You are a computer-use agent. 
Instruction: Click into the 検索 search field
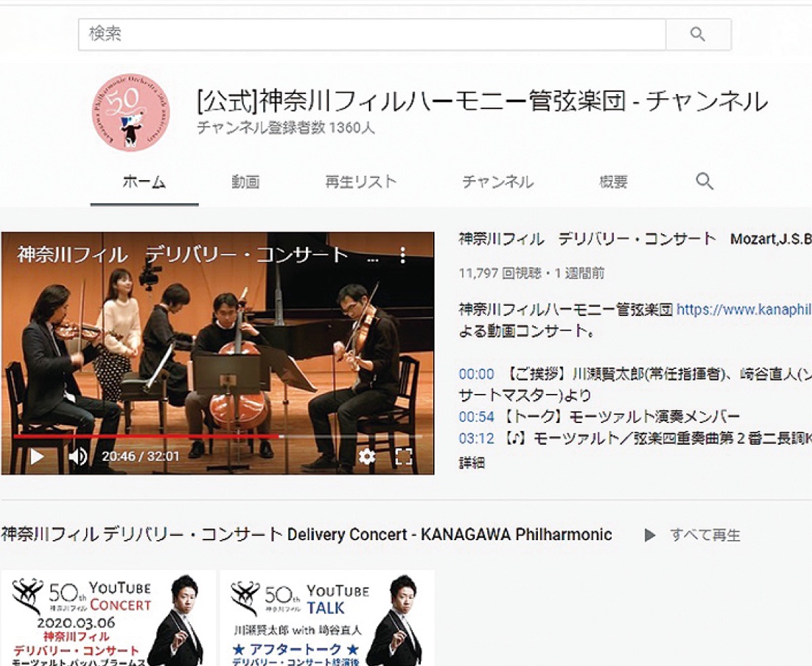(372, 35)
